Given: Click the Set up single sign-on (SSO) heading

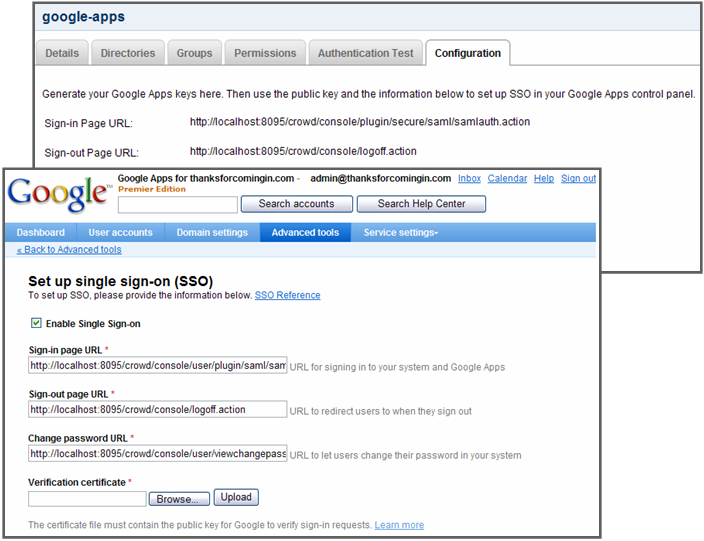Looking at the screenshot, I should (120, 281).
